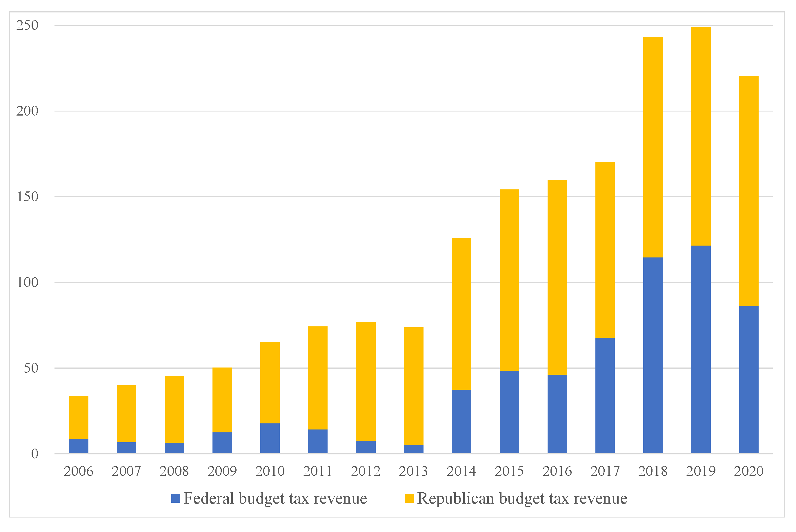Click the yellow segment of the 2012 bar
Screen dimensions: 796x532
tap(366, 382)
